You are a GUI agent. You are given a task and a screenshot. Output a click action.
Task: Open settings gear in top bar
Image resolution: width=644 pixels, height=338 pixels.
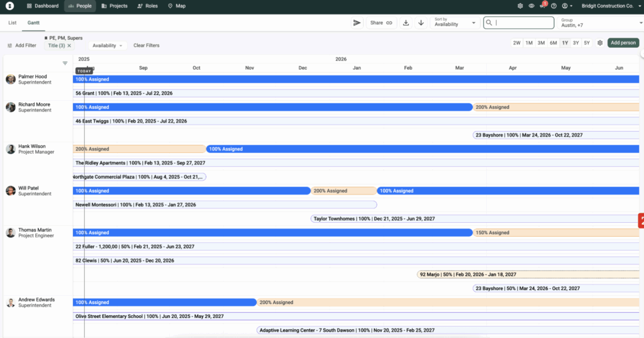(x=520, y=6)
